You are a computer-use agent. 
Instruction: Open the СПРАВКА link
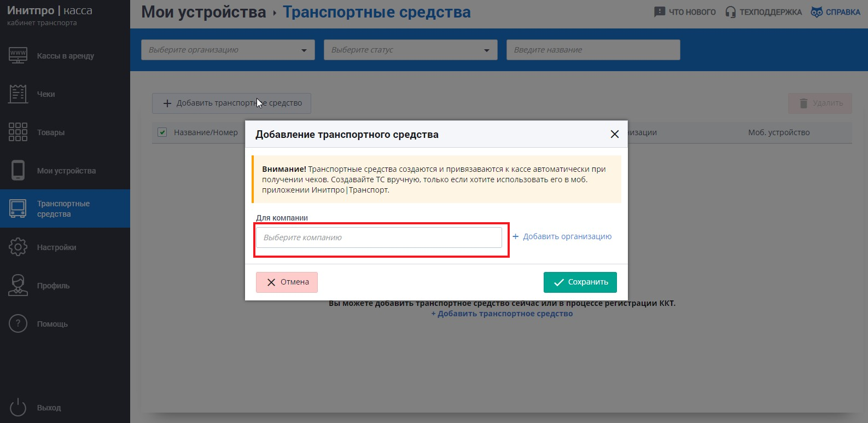click(x=836, y=12)
